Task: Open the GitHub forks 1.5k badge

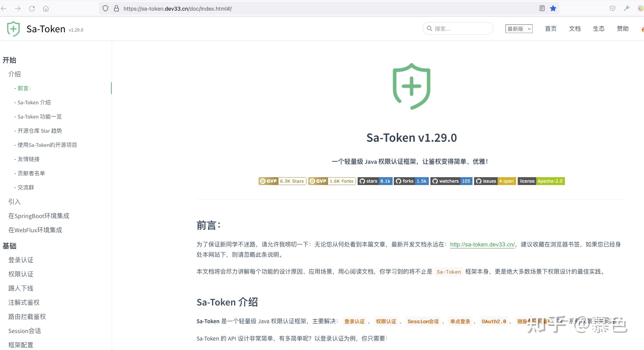Action: pyautogui.click(x=411, y=181)
